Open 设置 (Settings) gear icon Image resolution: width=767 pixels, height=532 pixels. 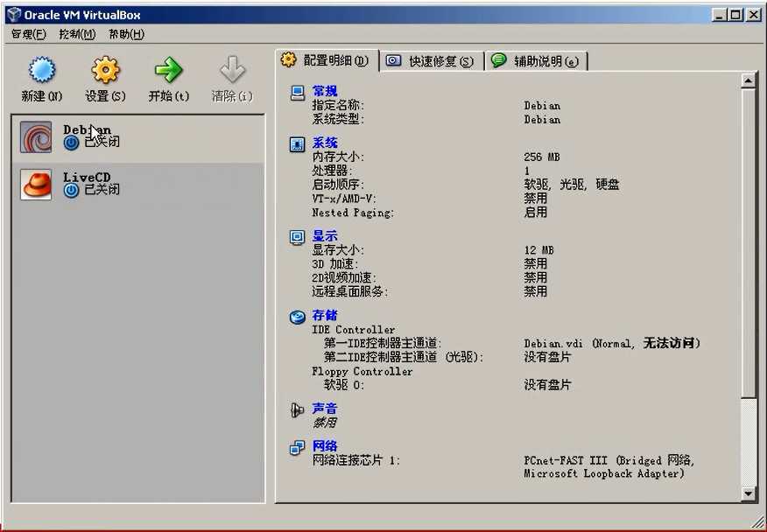(x=105, y=69)
